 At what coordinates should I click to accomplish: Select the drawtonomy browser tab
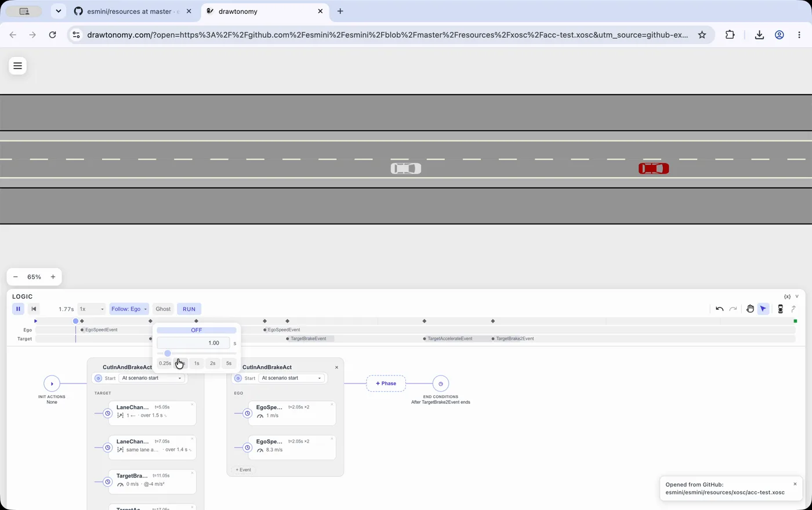click(265, 11)
